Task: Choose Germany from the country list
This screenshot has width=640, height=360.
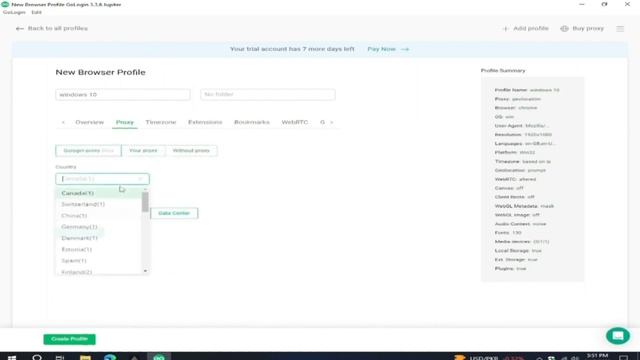Action: click(x=98, y=227)
